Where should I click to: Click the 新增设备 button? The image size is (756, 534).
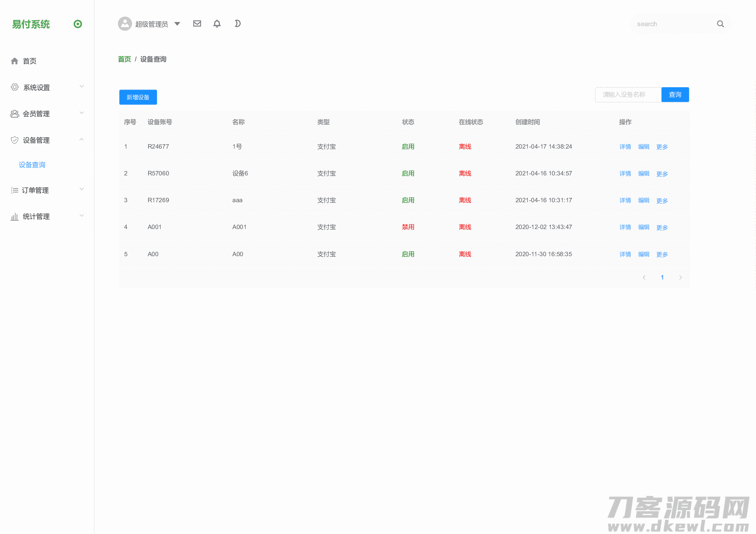tap(138, 97)
